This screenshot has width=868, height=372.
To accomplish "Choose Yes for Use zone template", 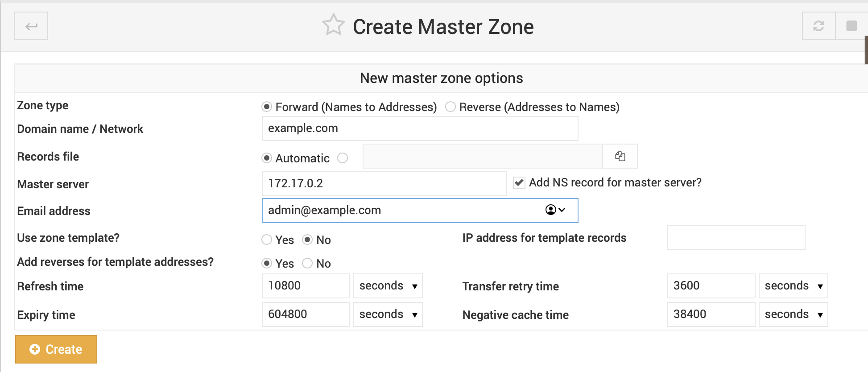I will tap(267, 240).
